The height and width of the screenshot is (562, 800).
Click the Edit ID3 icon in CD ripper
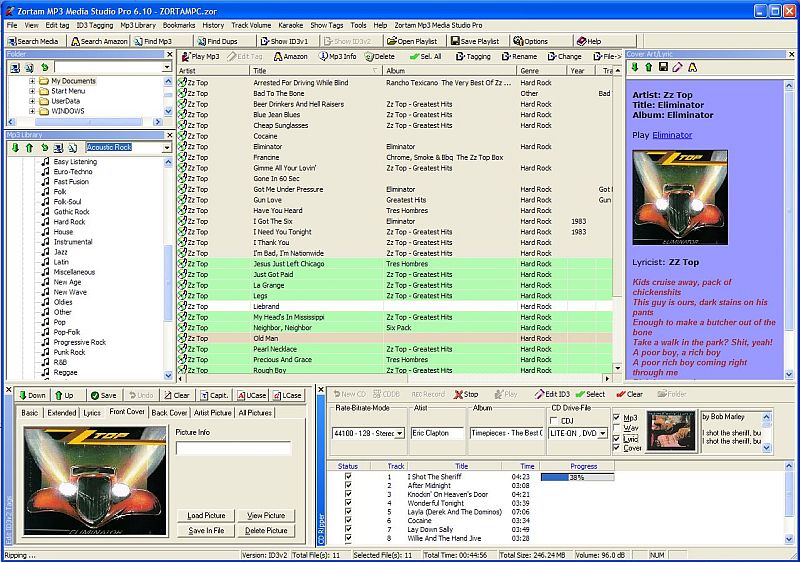pyautogui.click(x=552, y=394)
